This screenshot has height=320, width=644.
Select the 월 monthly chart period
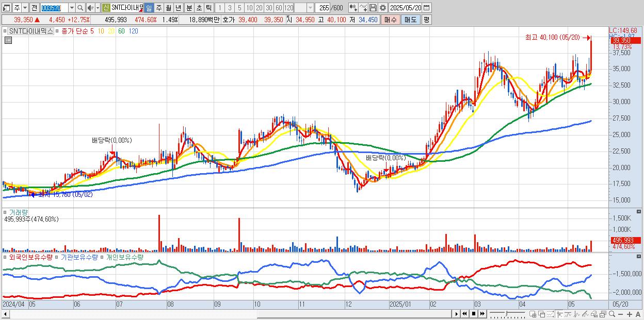point(168,8)
